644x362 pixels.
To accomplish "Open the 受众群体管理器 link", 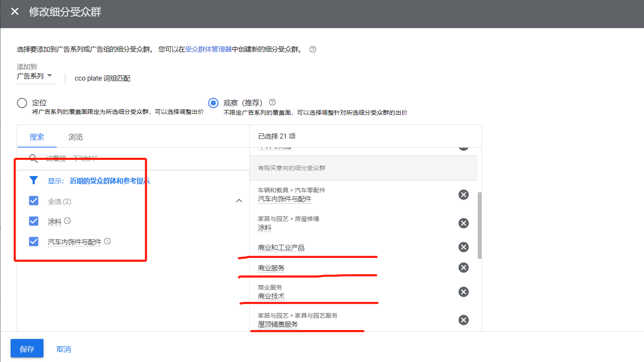I will [x=208, y=49].
